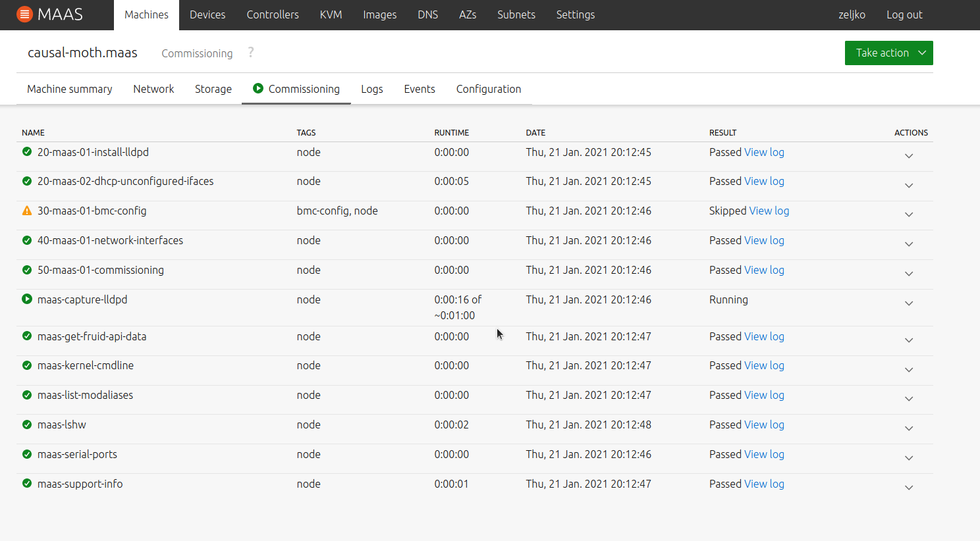Go to Devices in top navigation

click(x=207, y=14)
